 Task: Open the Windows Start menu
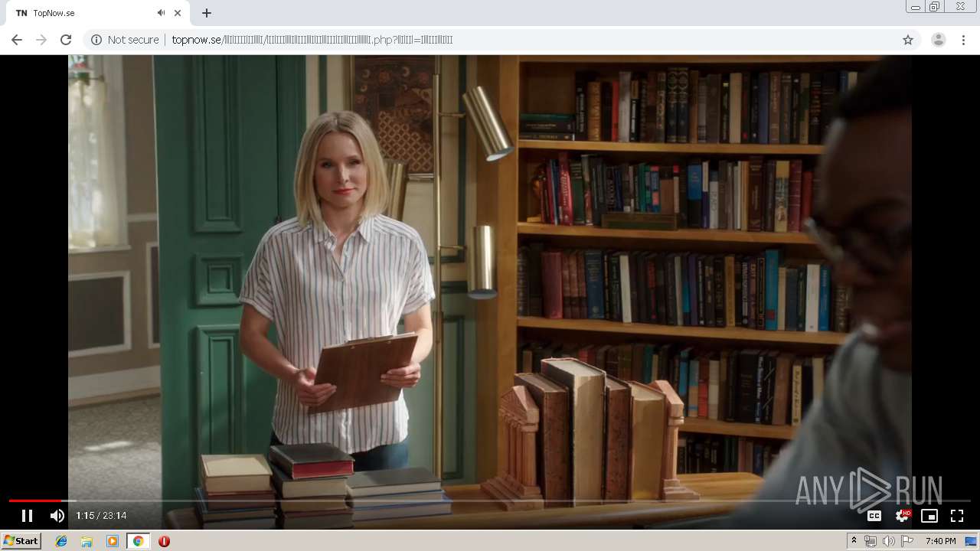click(x=21, y=541)
